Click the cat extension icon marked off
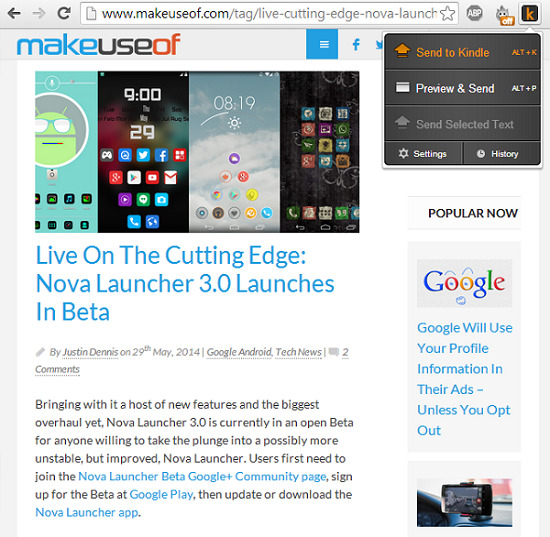 click(504, 15)
